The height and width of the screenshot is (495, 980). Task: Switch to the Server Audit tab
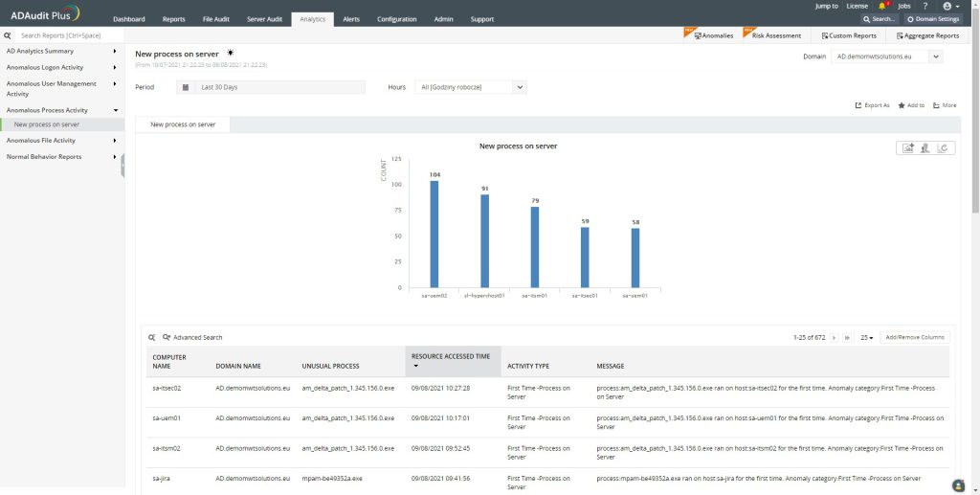263,19
